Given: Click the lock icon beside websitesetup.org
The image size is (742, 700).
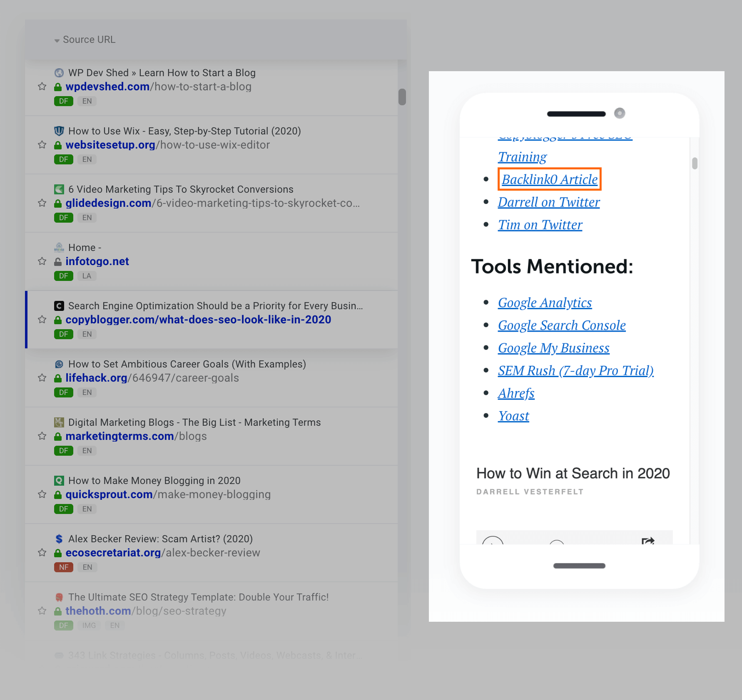Looking at the screenshot, I should tap(58, 145).
